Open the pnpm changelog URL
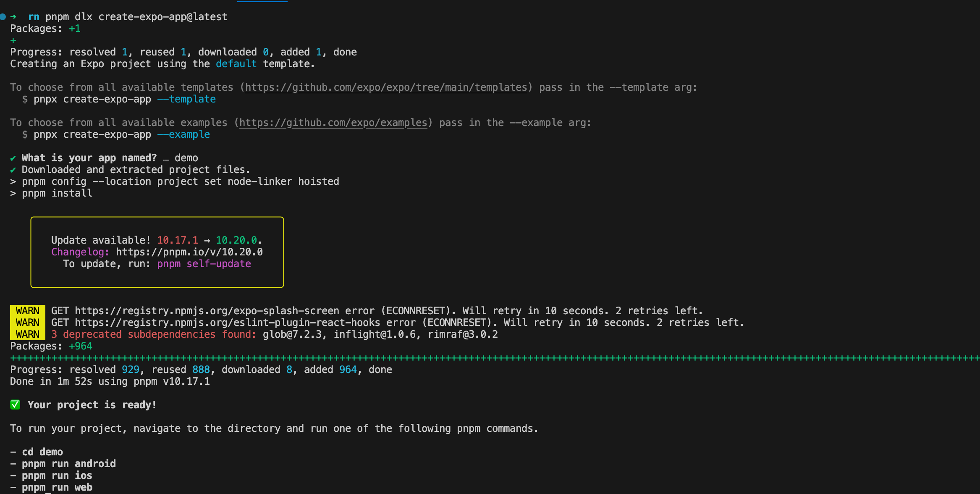The width and height of the screenshot is (980, 494). tap(189, 252)
